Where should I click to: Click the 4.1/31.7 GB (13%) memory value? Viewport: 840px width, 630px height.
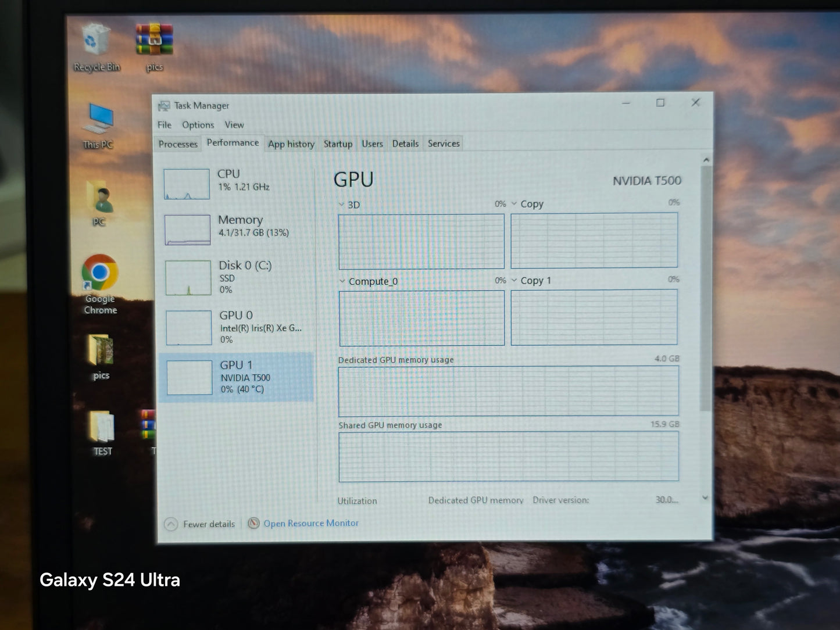tap(253, 233)
